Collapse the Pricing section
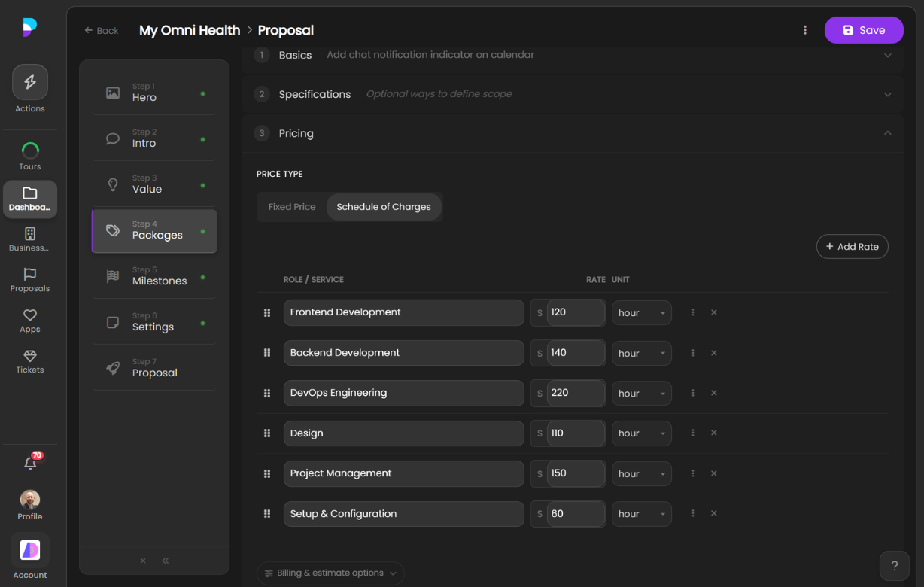The image size is (924, 587). point(888,133)
